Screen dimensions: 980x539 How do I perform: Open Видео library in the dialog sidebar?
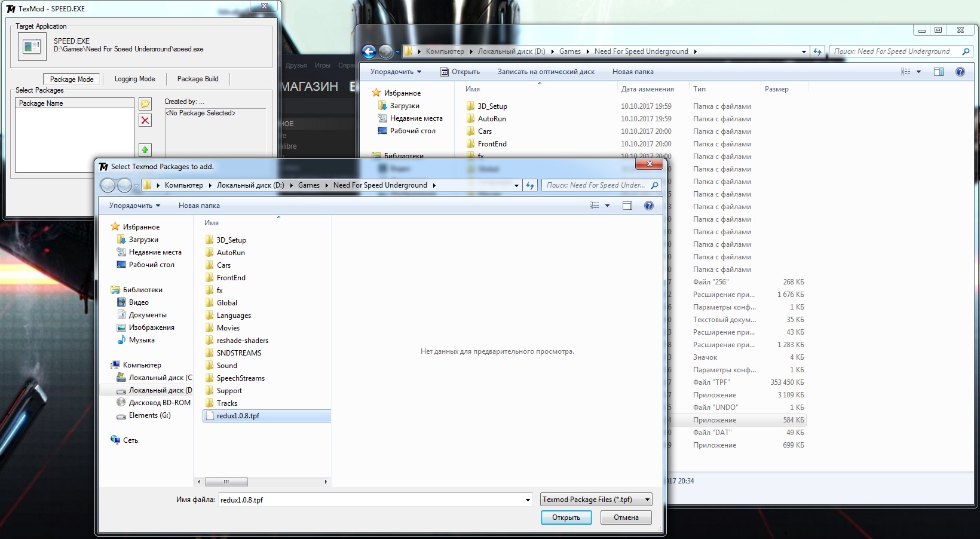tap(139, 302)
